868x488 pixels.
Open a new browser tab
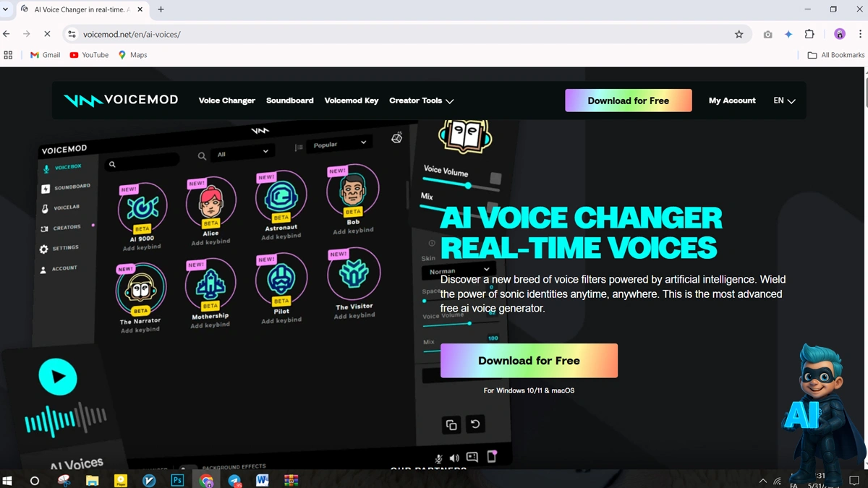161,9
